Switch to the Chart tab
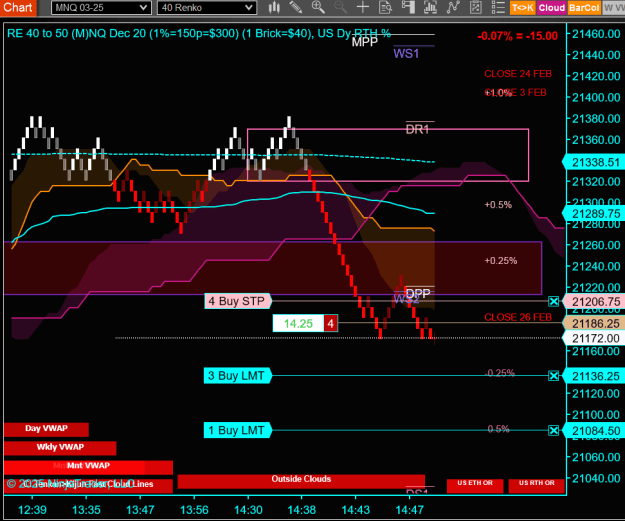Image resolution: width=625 pixels, height=521 pixels. click(x=18, y=8)
